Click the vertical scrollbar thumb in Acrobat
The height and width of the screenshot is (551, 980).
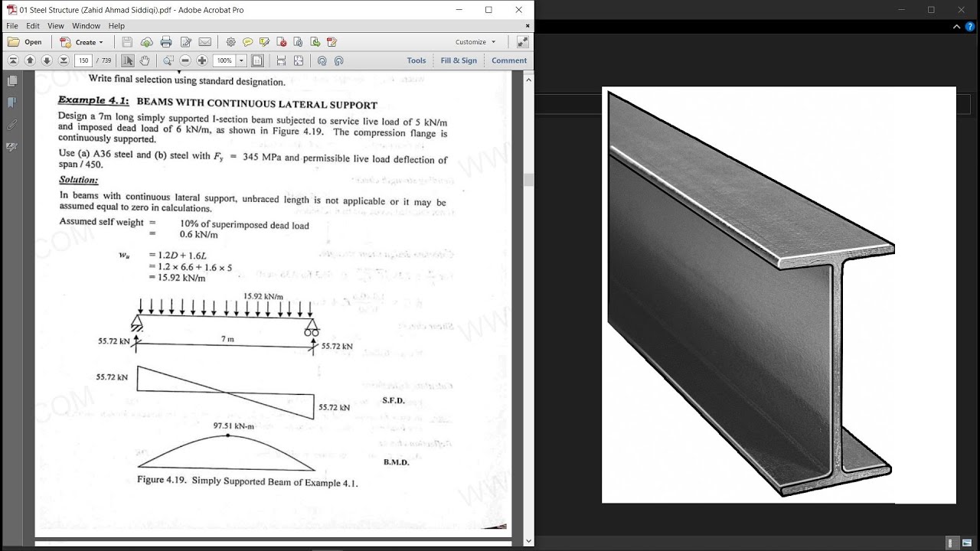(x=528, y=179)
